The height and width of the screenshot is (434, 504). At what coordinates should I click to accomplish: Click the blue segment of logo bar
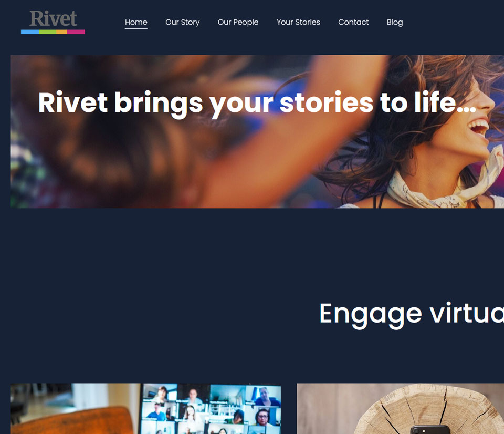(x=30, y=32)
